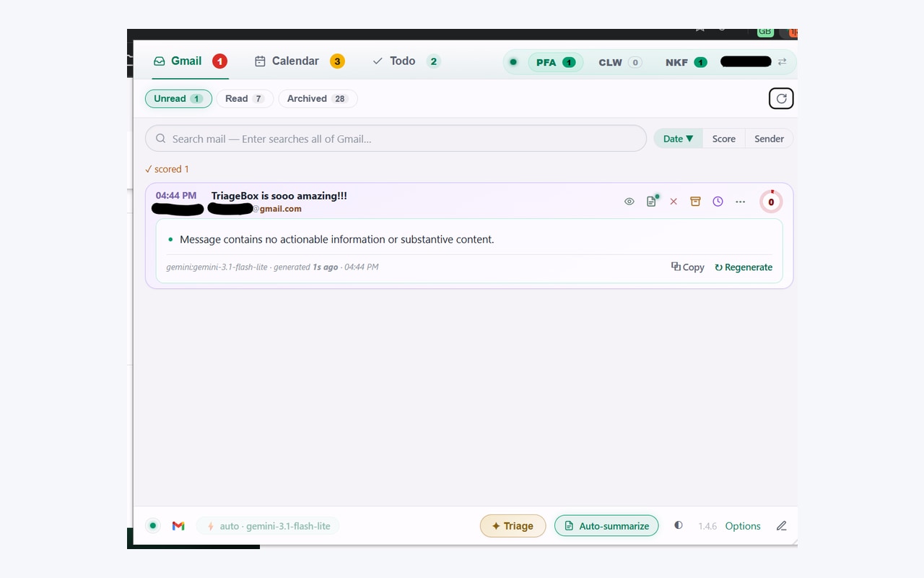Show Unread emails filter
The image size is (924, 578).
[x=178, y=98]
